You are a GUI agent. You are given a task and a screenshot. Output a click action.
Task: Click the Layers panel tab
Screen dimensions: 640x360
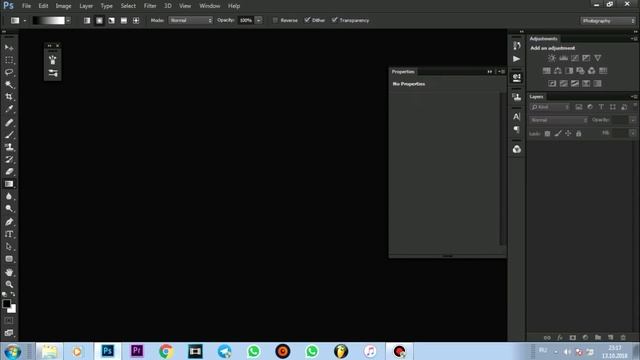(536, 97)
